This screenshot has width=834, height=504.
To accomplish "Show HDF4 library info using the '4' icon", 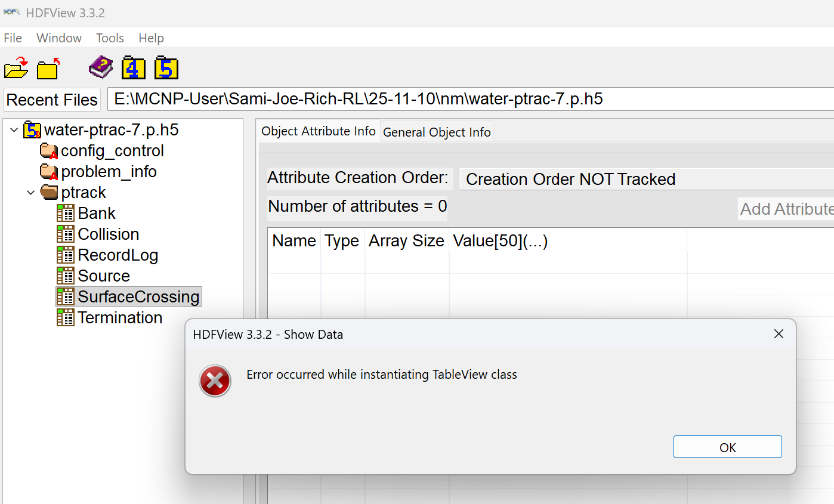I will click(x=134, y=67).
